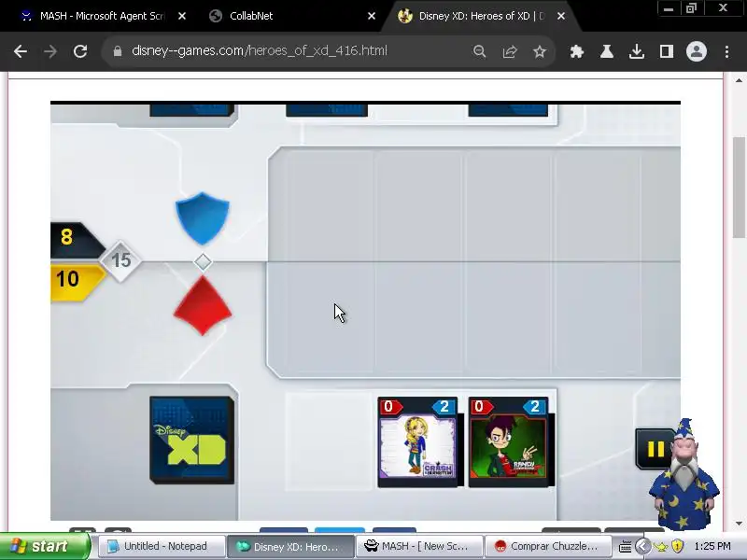Select the Crash & Bernstein blonde character card

point(417,441)
